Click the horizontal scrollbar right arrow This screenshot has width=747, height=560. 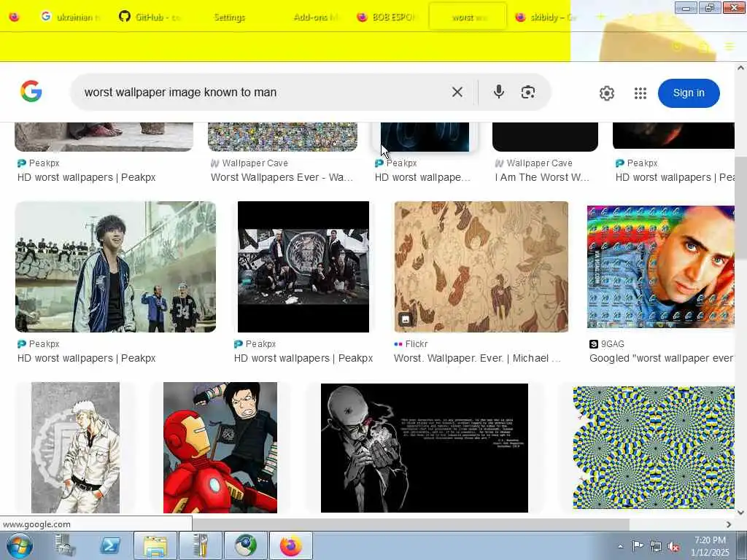click(x=729, y=524)
